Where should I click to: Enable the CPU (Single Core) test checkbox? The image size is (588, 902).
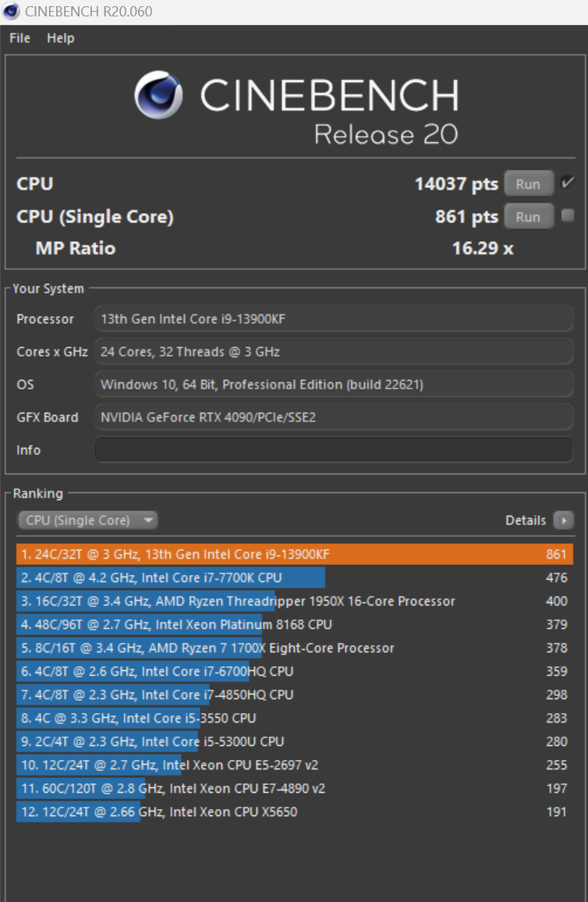(567, 215)
